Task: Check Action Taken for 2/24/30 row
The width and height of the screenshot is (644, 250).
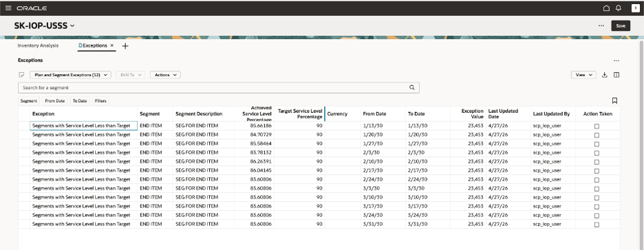Action: click(597, 179)
